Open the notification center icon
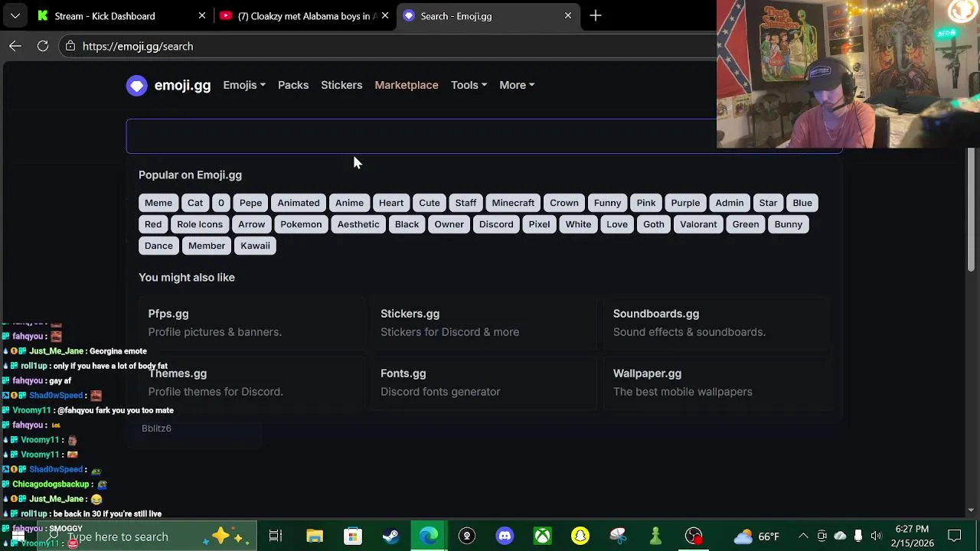The image size is (980, 551). click(x=955, y=536)
